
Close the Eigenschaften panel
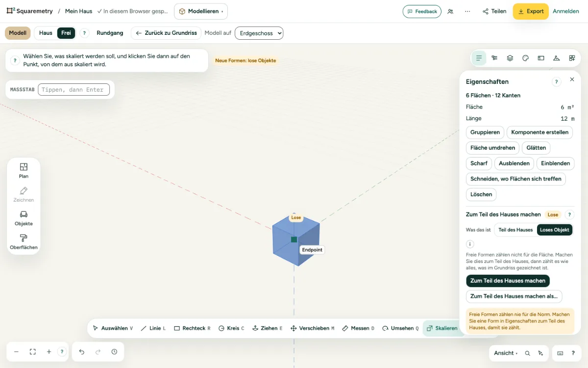[572, 79]
